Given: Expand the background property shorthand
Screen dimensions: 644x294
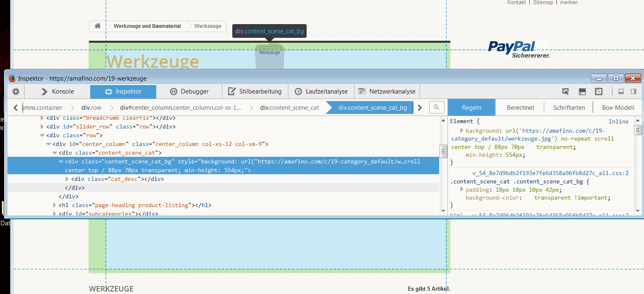Looking at the screenshot, I should (462, 131).
